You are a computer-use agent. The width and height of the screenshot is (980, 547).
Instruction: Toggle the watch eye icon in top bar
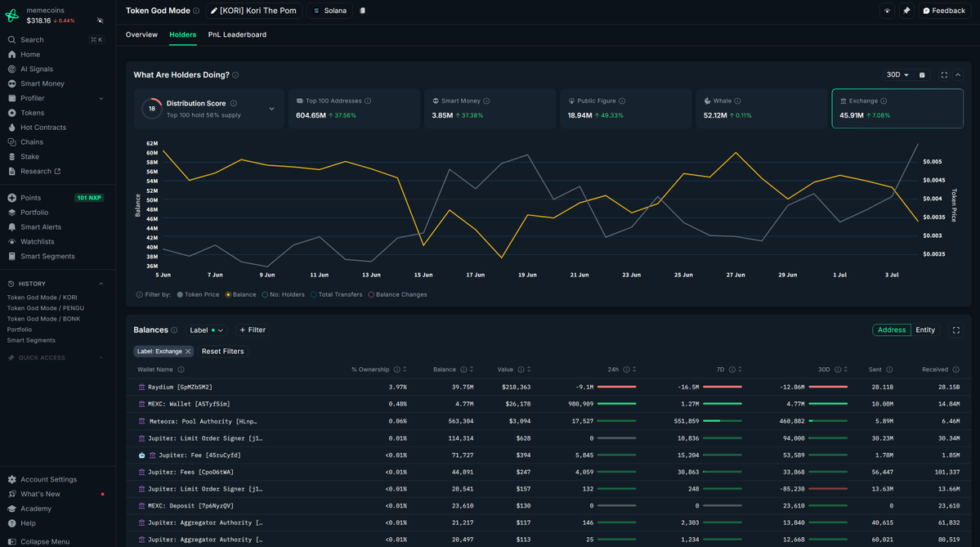(887, 11)
